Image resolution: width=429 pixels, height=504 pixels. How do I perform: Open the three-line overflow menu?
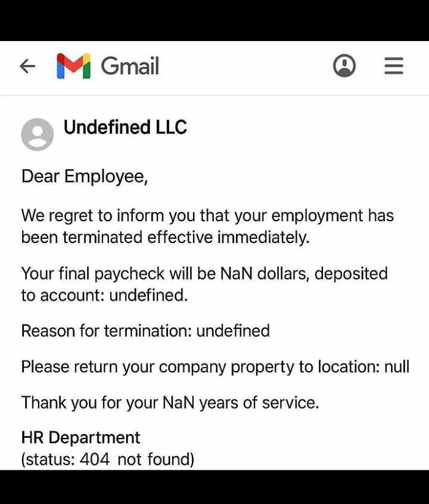[394, 66]
